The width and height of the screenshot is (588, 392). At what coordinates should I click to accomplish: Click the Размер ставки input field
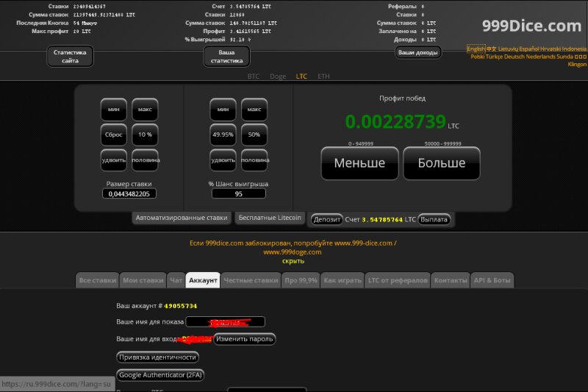point(129,194)
